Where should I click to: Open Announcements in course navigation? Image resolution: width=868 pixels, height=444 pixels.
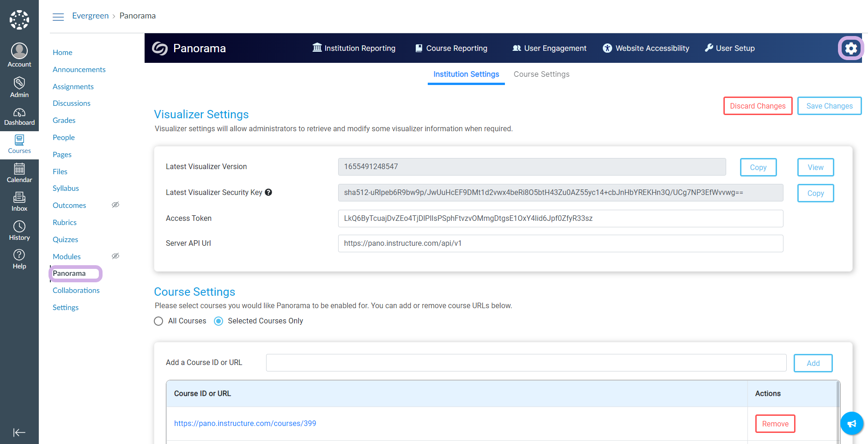coord(79,69)
